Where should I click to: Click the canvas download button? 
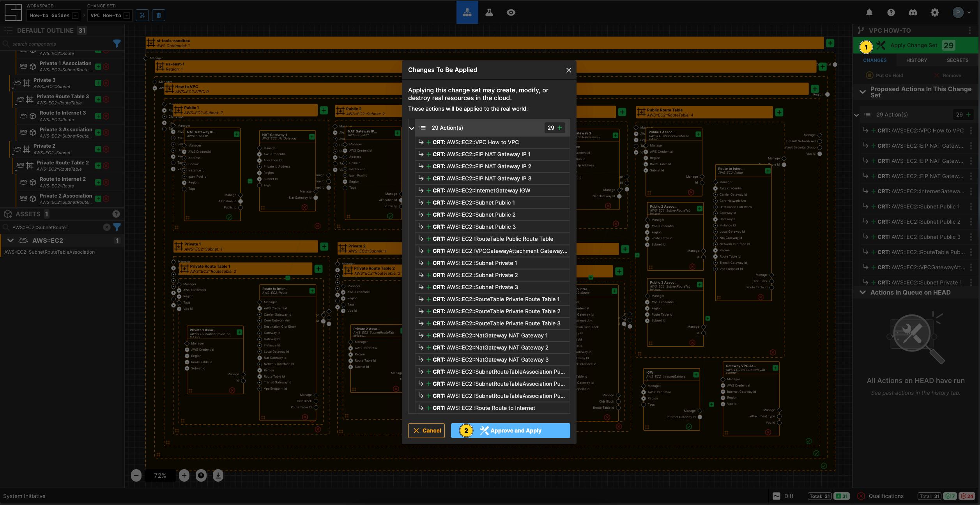[218, 475]
